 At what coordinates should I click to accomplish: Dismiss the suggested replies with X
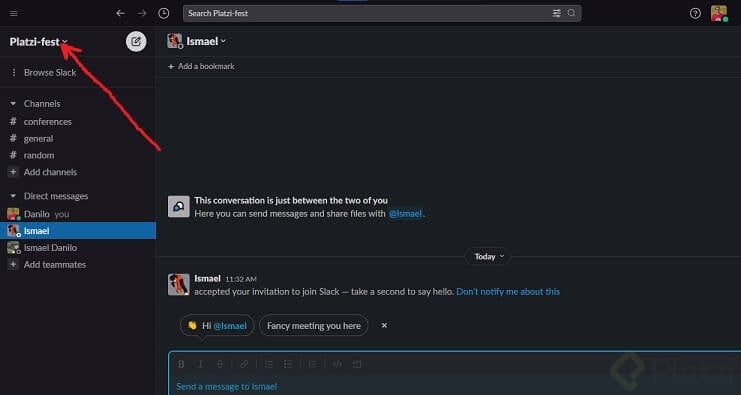coord(384,325)
